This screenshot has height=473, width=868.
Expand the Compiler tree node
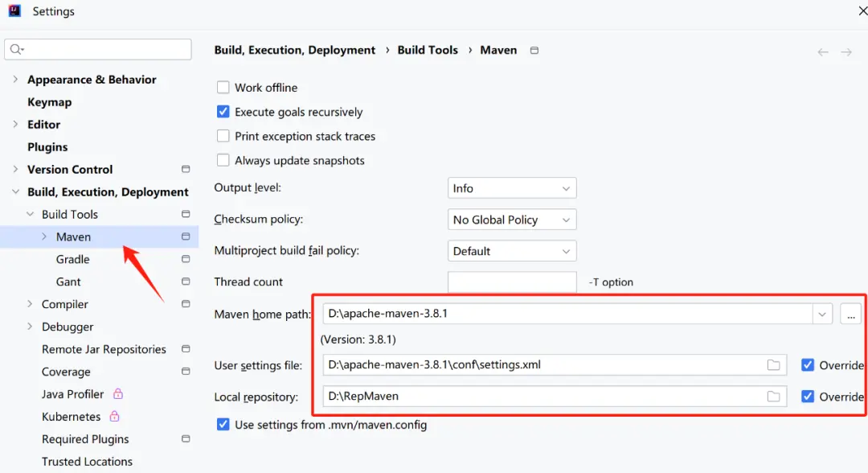coord(31,304)
